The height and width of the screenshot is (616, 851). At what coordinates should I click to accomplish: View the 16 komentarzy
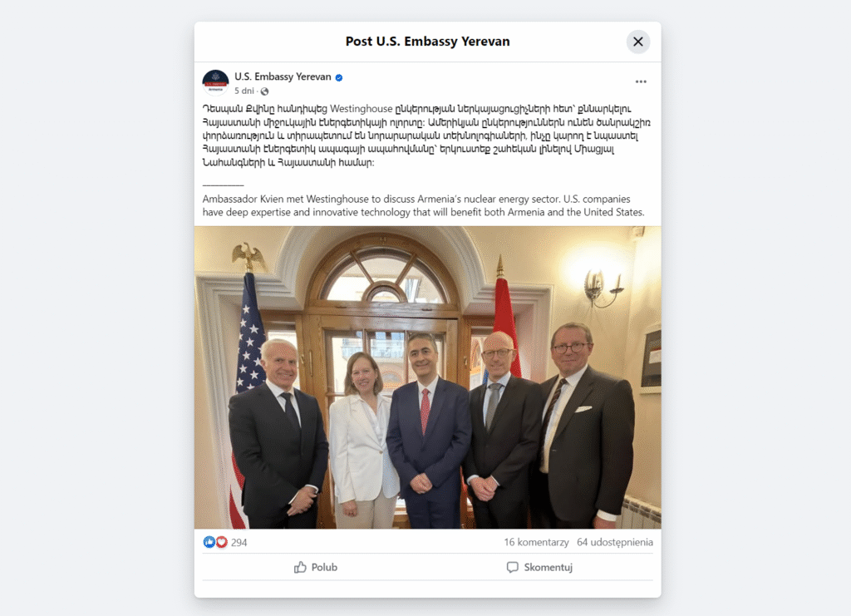(x=536, y=542)
